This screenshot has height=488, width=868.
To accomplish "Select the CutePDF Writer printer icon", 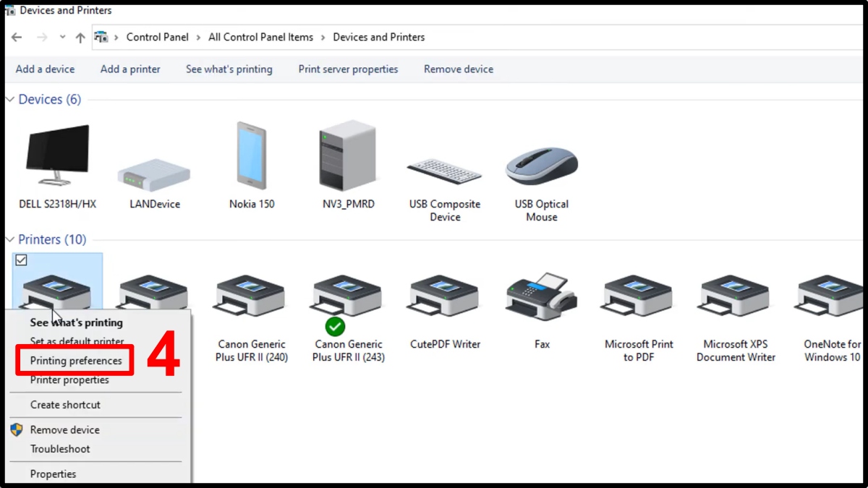I will coord(445,295).
